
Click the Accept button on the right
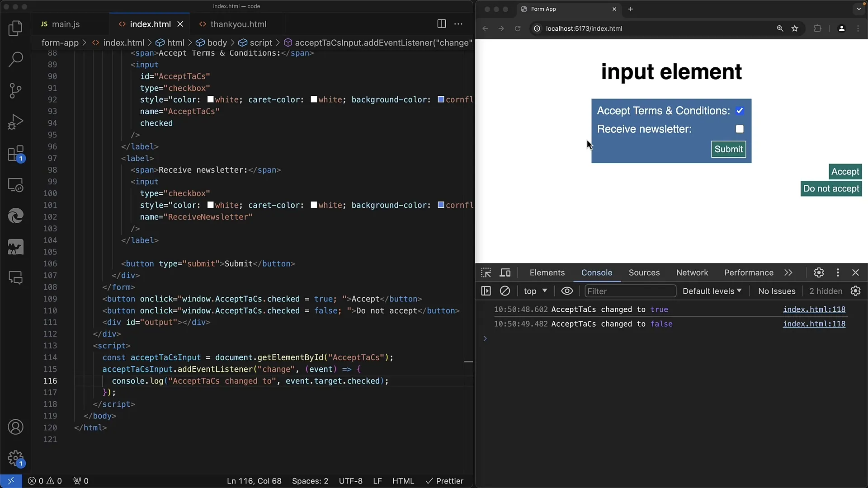[x=845, y=172]
